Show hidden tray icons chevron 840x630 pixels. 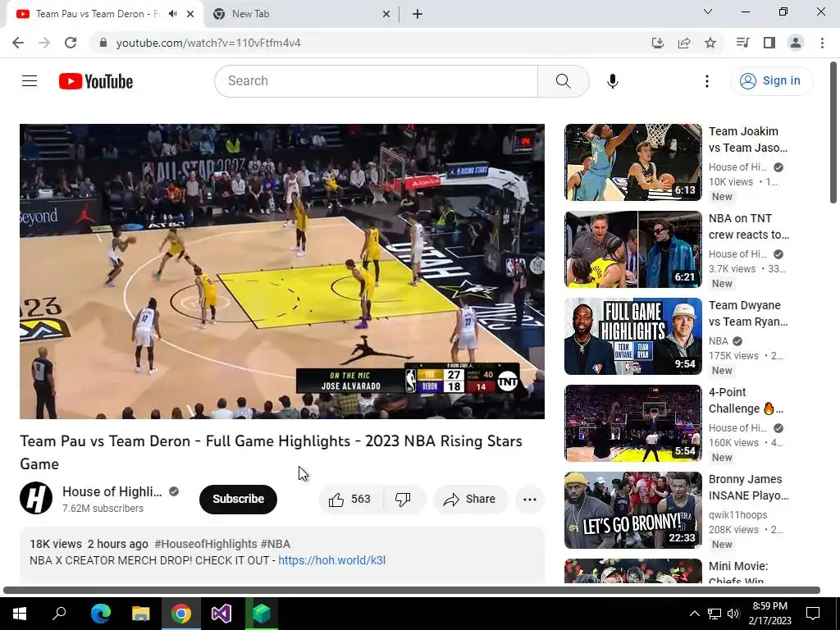pos(694,614)
